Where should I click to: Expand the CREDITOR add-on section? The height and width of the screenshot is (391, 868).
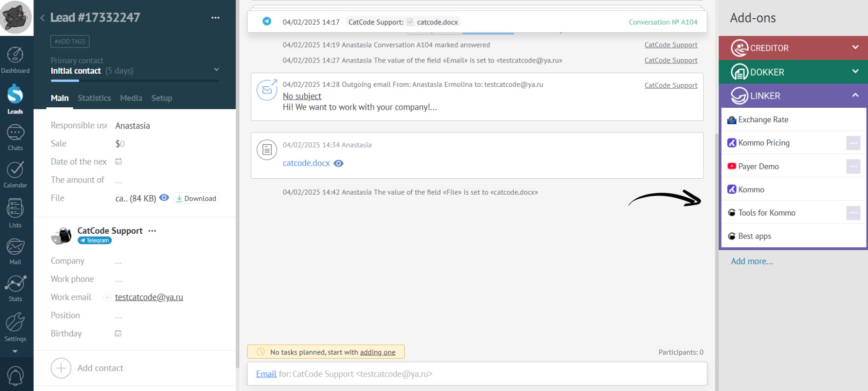(855, 48)
